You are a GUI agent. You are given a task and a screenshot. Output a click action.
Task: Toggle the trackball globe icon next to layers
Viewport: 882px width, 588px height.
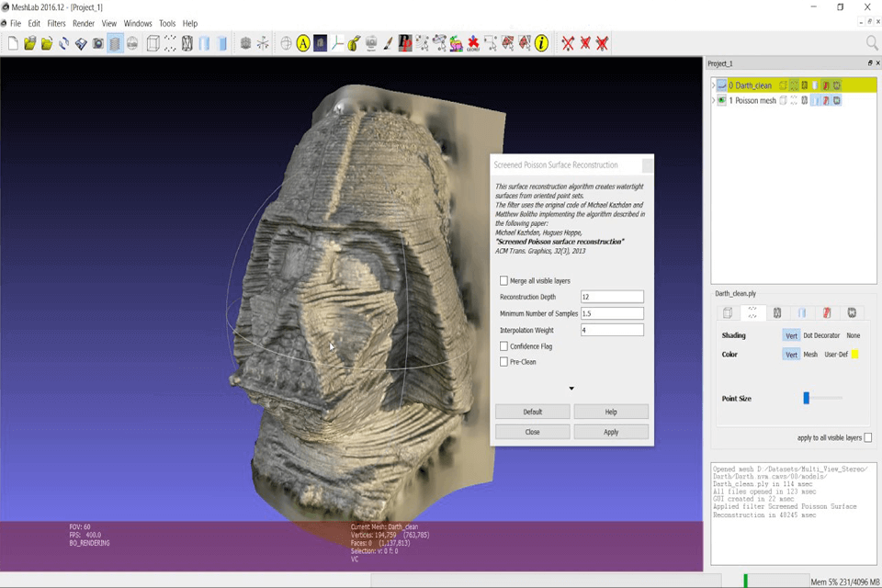pyautogui.click(x=132, y=43)
